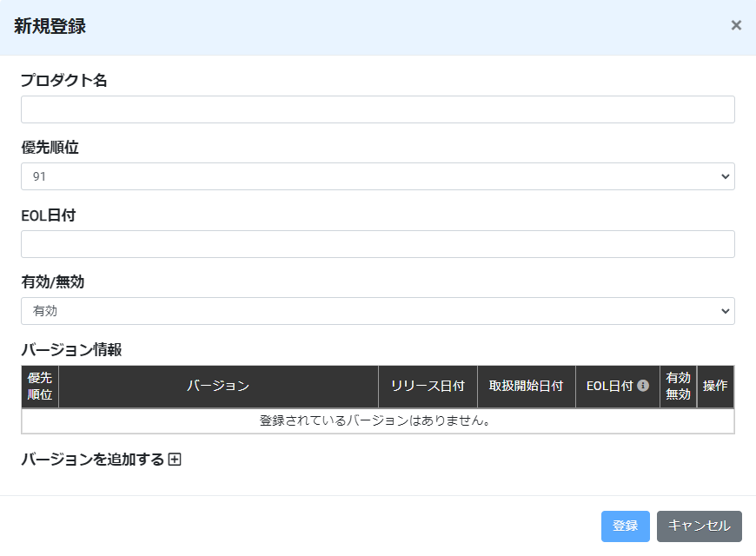
Task: Click the 取扱開始日付 column header
Action: (x=527, y=387)
